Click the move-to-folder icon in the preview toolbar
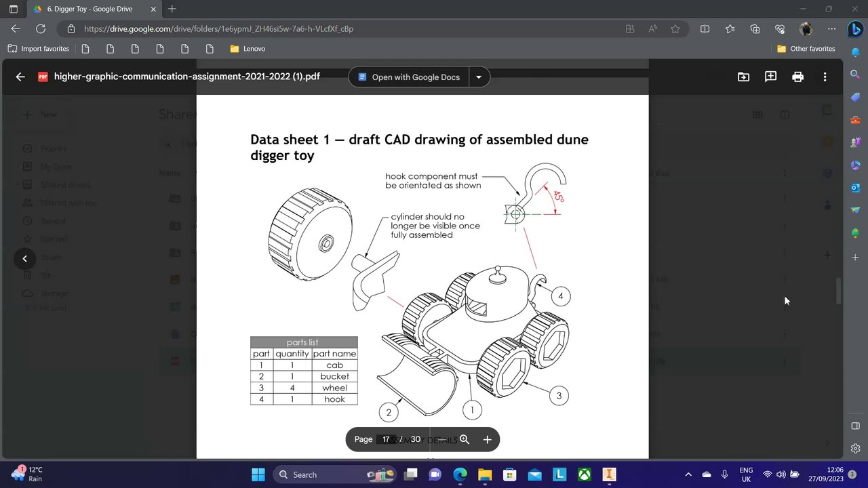The image size is (868, 488). pos(743,77)
